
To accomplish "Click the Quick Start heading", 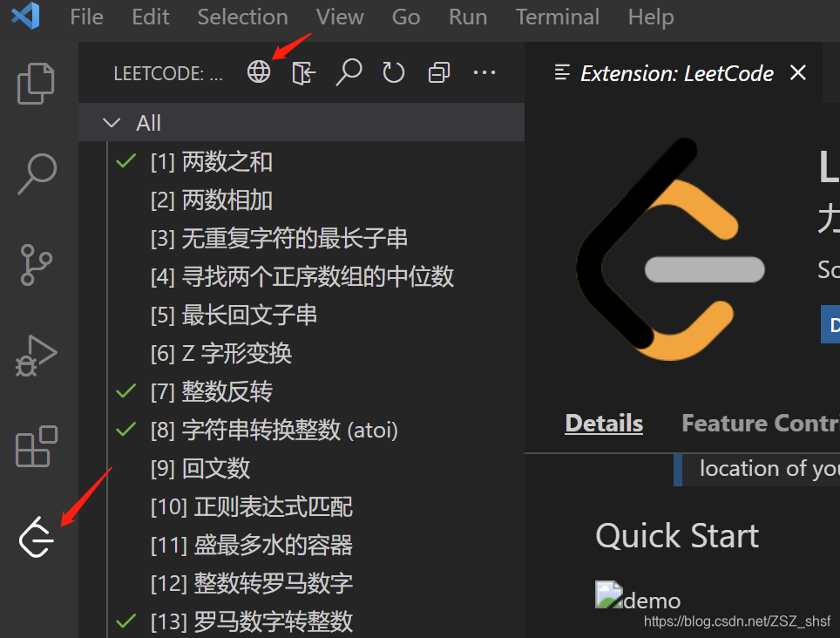I will pyautogui.click(x=677, y=536).
